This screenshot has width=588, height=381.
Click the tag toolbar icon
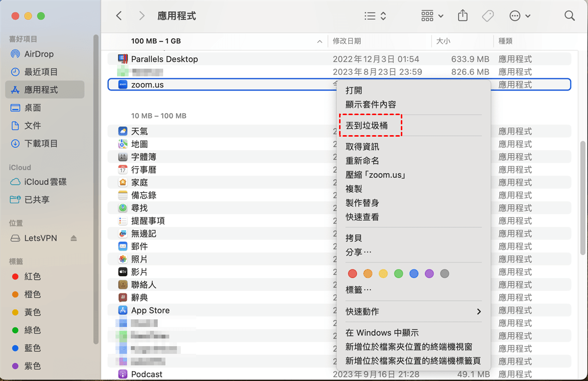tap(488, 16)
